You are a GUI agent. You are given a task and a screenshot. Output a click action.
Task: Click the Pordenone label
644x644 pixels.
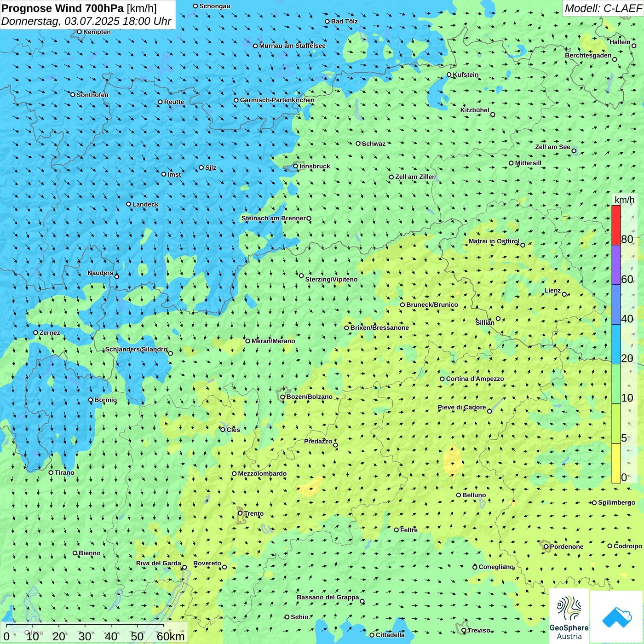[567, 546]
